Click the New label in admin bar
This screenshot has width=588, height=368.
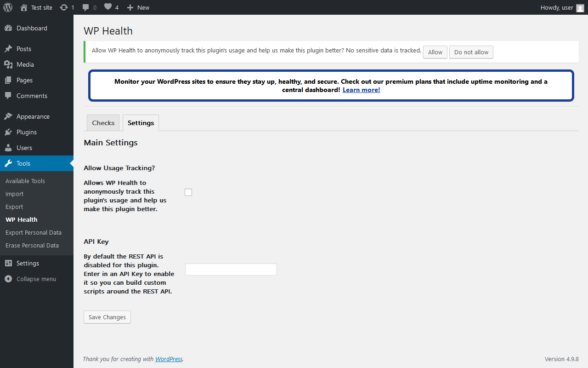143,7
